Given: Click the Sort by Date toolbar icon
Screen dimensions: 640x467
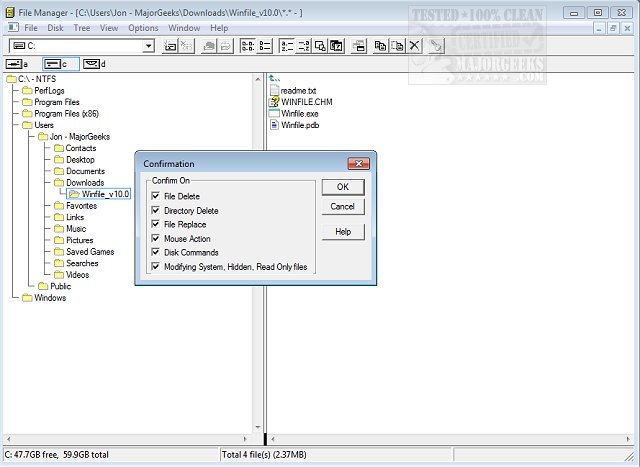Looking at the screenshot, I should pyautogui.click(x=337, y=46).
